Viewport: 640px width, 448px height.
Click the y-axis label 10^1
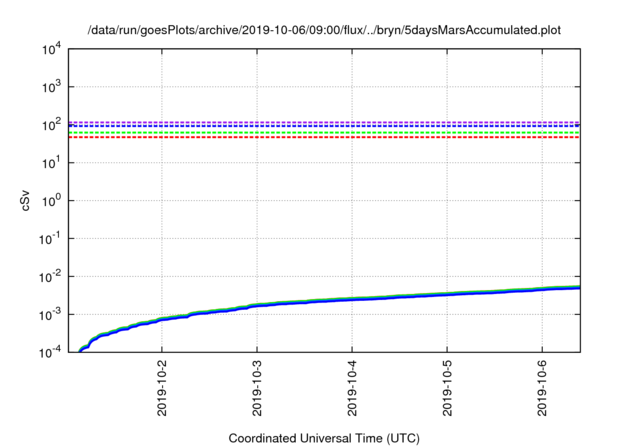tap(51, 162)
